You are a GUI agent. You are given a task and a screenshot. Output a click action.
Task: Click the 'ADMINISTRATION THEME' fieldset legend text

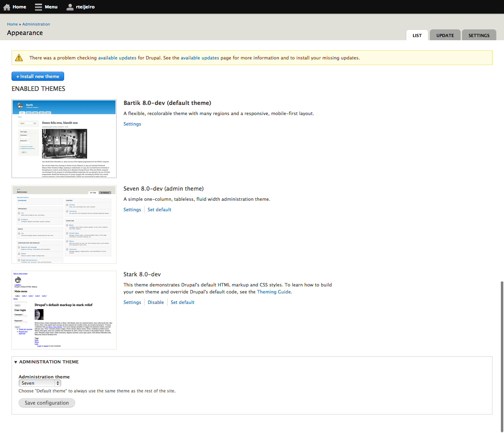pyautogui.click(x=49, y=362)
